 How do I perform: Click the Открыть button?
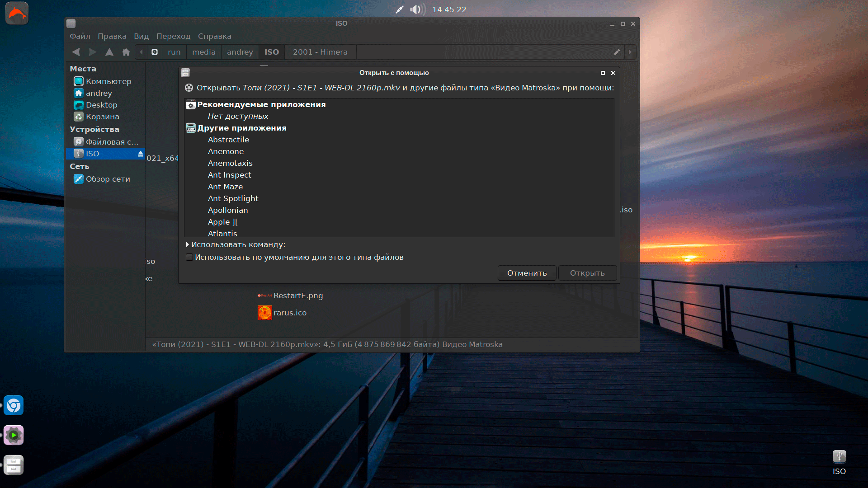coord(587,273)
